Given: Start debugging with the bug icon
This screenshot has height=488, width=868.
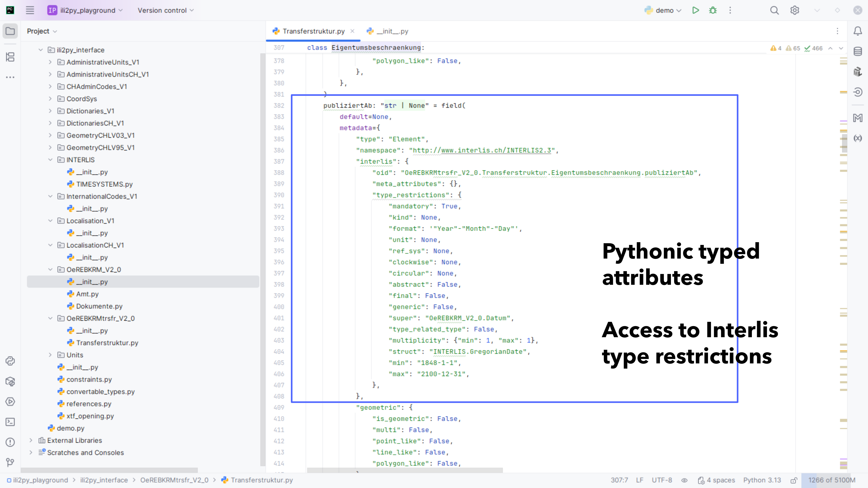Looking at the screenshot, I should [713, 10].
